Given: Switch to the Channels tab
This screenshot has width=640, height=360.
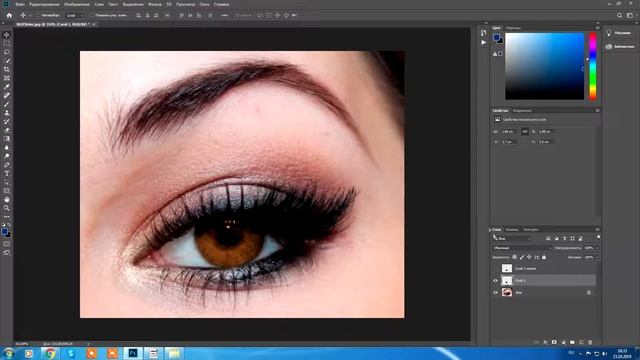Looking at the screenshot, I should [x=511, y=229].
